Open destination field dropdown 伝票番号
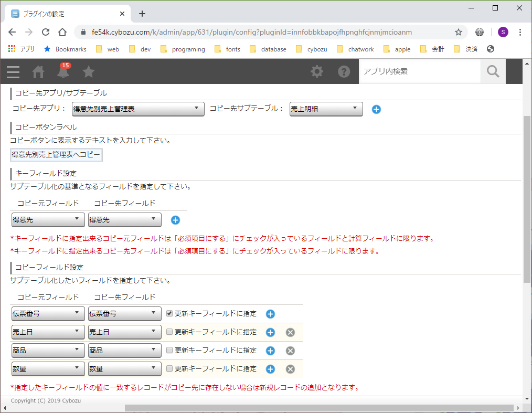 pos(124,314)
